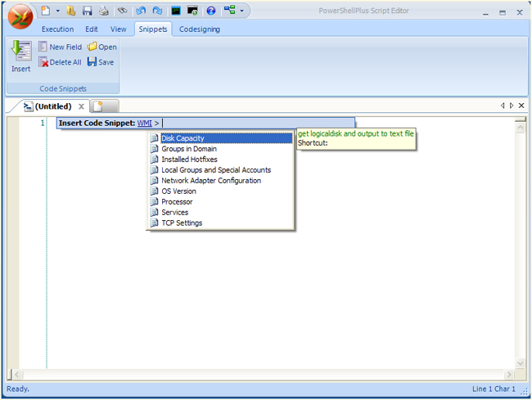
Task: Select Local Groups and Special Accounts snippet
Action: coord(221,170)
